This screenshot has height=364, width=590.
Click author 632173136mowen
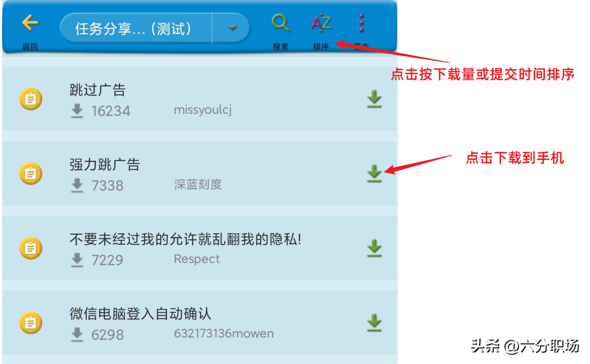[x=224, y=334]
